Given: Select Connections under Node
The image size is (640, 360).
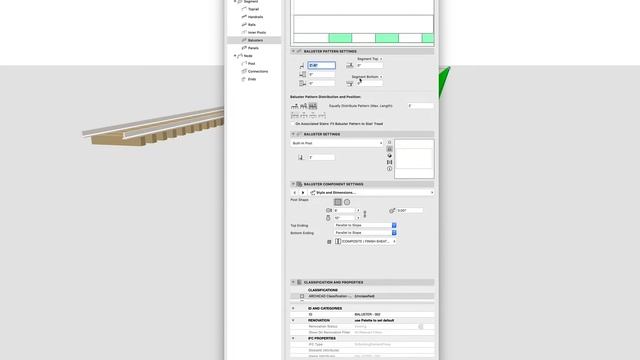Looking at the screenshot, I should point(258,71).
